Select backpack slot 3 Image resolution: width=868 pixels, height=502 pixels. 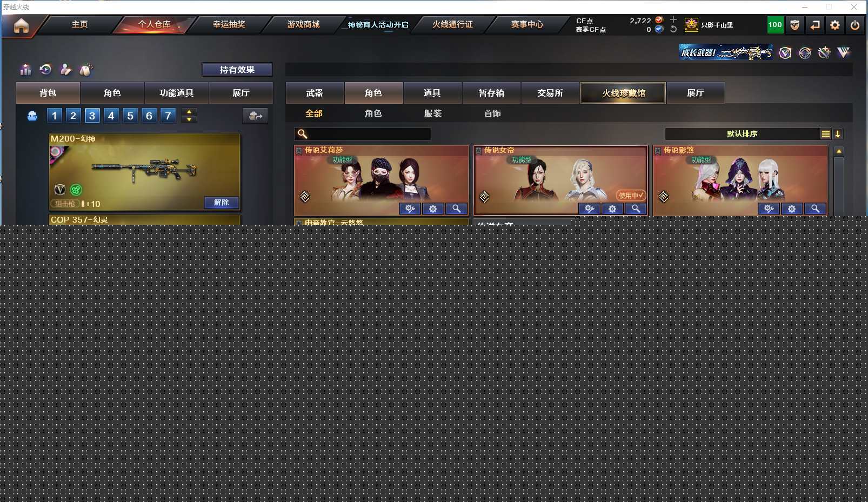(x=92, y=116)
